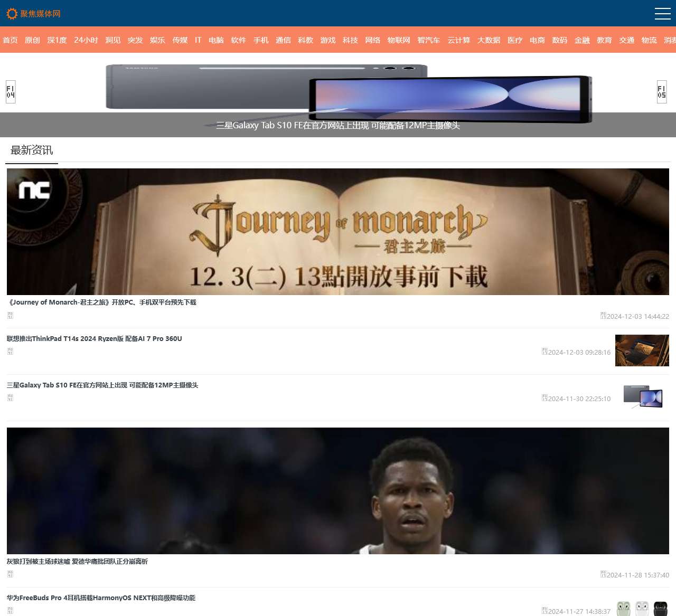The image size is (676, 616).
Task: Open the hamburger menu icon
Action: tap(662, 13)
